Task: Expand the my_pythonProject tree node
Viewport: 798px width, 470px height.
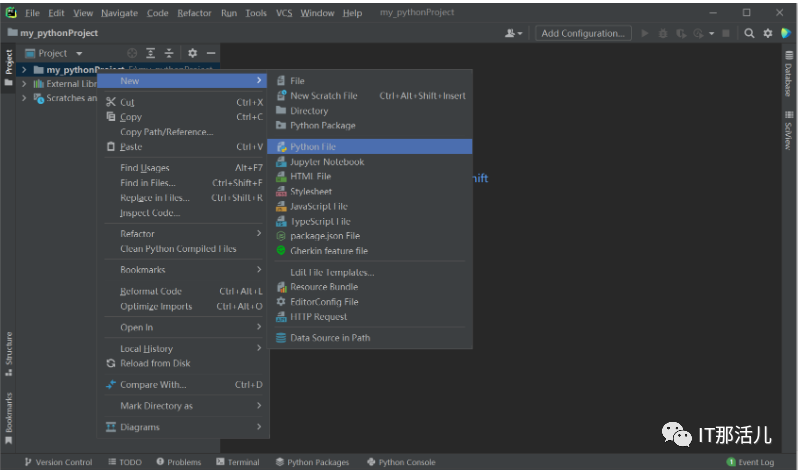Action: pyautogui.click(x=24, y=70)
